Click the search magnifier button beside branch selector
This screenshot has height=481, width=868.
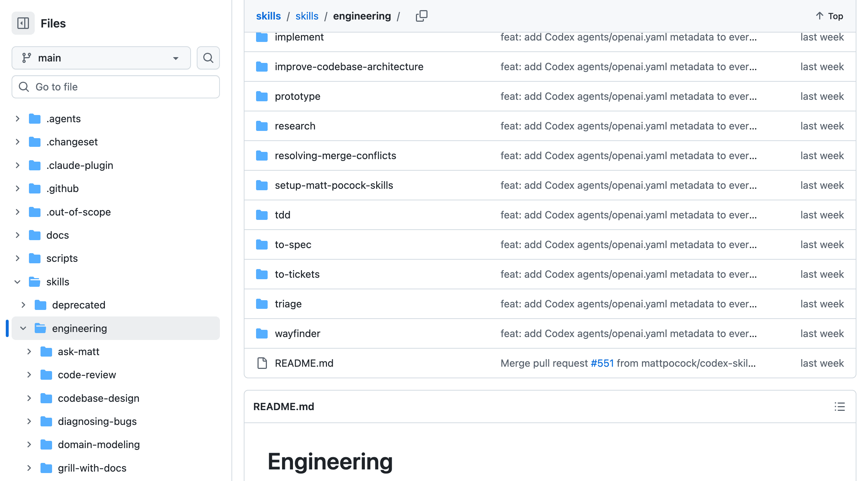208,58
